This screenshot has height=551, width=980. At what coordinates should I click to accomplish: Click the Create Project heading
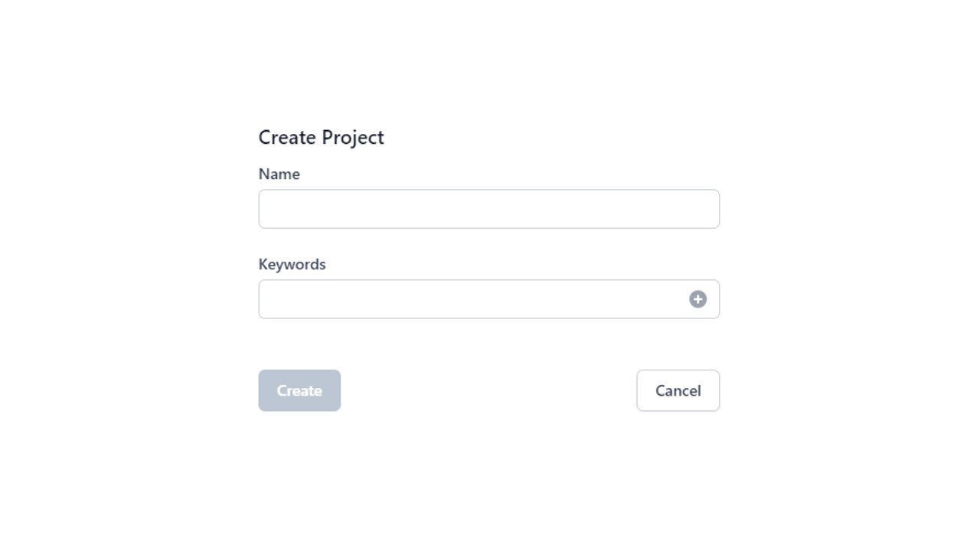point(322,137)
